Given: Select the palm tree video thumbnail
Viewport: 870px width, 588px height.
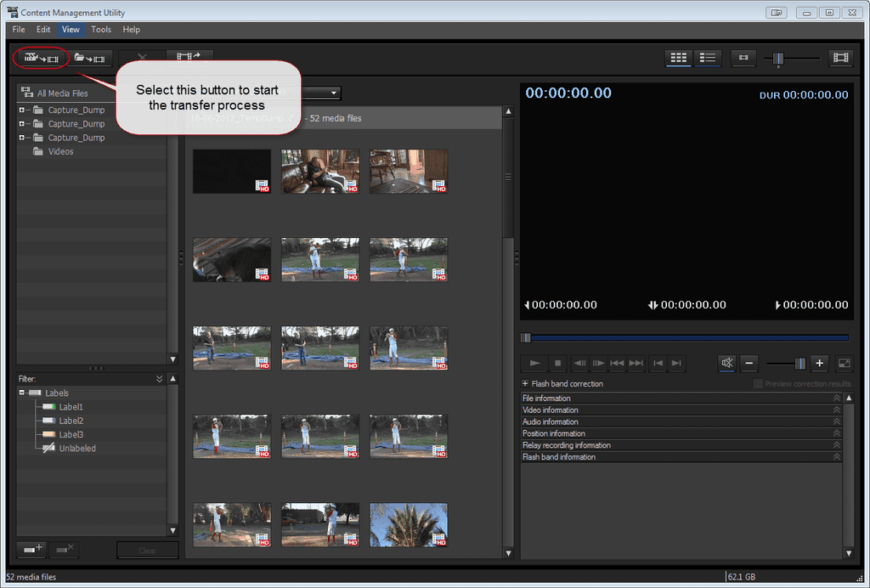Looking at the screenshot, I should [409, 524].
